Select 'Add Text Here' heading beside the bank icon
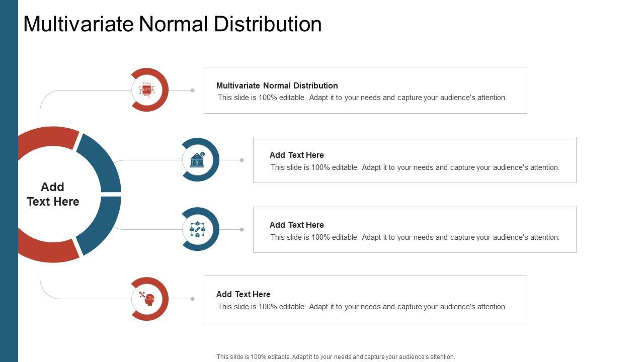Screen dimensions: 644x362 click(x=296, y=155)
